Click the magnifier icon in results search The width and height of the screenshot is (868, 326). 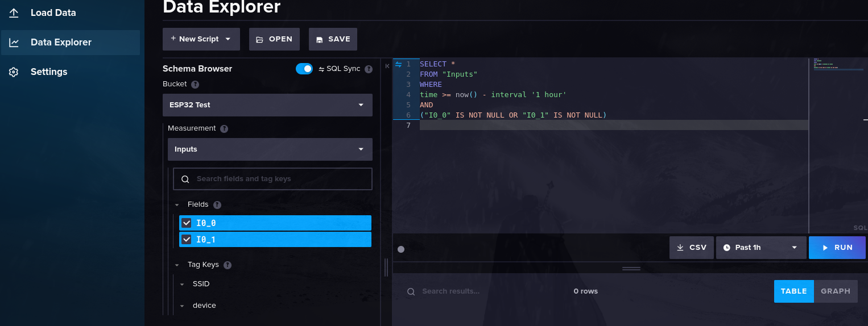tap(411, 291)
